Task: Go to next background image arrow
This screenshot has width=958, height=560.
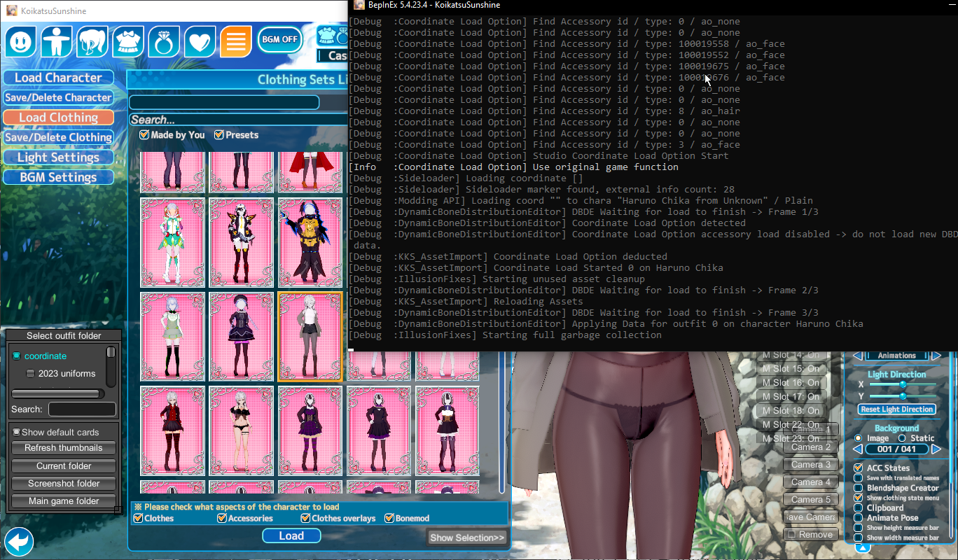Action: pyautogui.click(x=936, y=449)
